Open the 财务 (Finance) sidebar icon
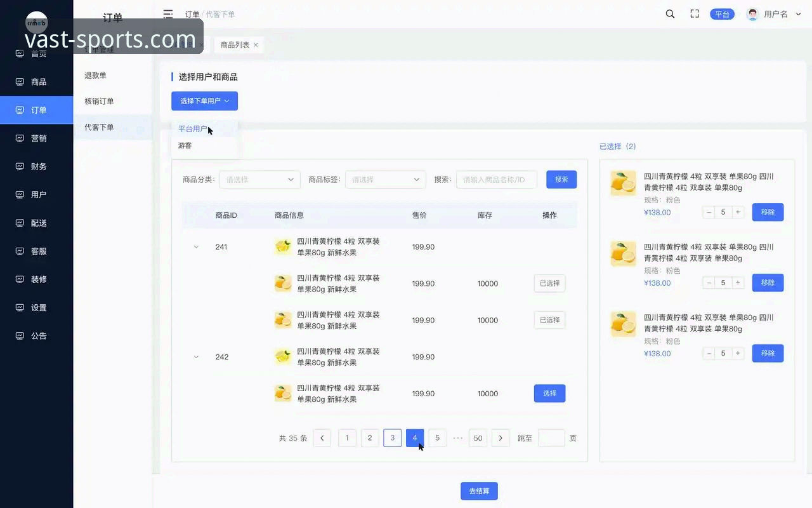Image resolution: width=812 pixels, height=508 pixels. pyautogui.click(x=19, y=166)
